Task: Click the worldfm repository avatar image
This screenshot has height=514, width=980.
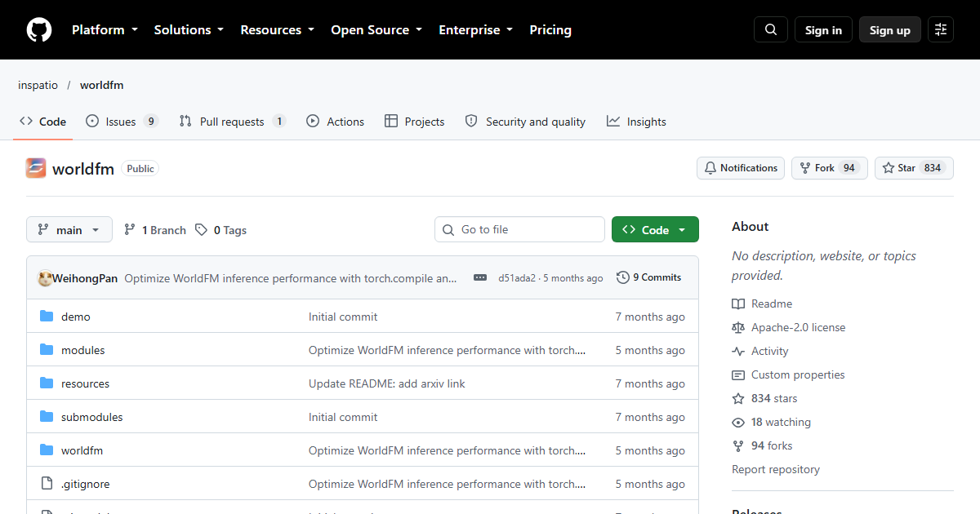Action: pos(36,168)
